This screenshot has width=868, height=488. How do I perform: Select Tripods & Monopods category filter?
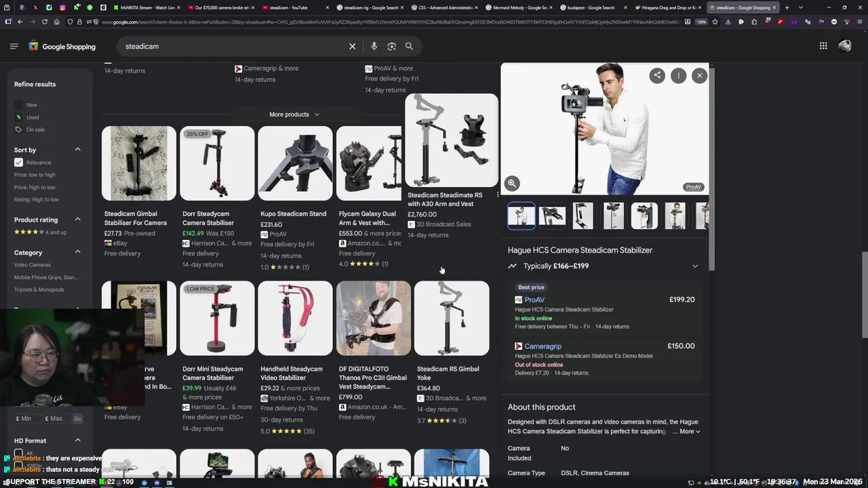tap(39, 289)
